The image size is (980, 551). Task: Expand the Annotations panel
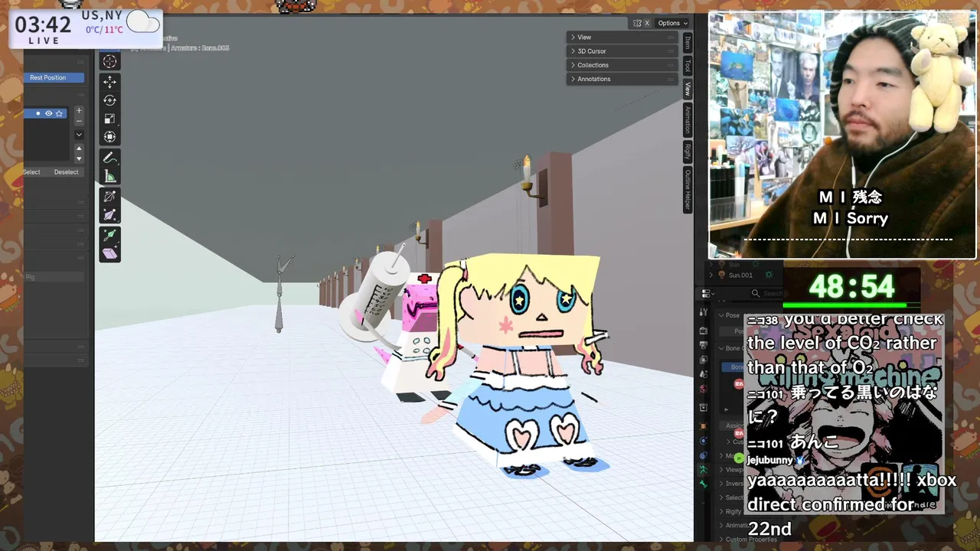pos(622,79)
